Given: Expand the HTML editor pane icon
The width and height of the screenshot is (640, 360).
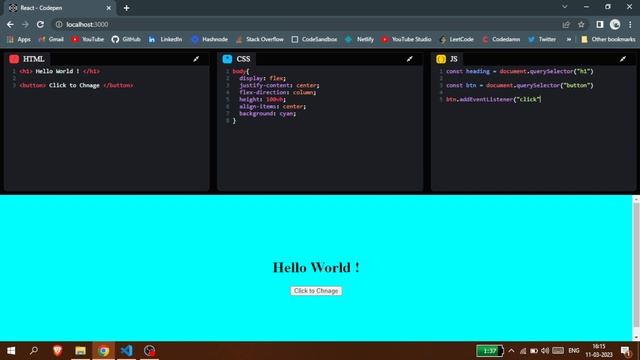Looking at the screenshot, I should pos(196,59).
